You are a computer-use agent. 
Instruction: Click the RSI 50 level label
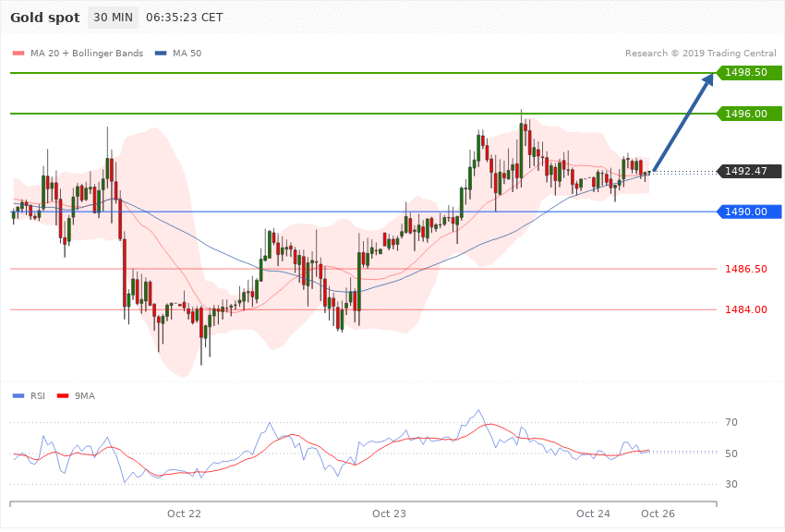pyautogui.click(x=731, y=453)
